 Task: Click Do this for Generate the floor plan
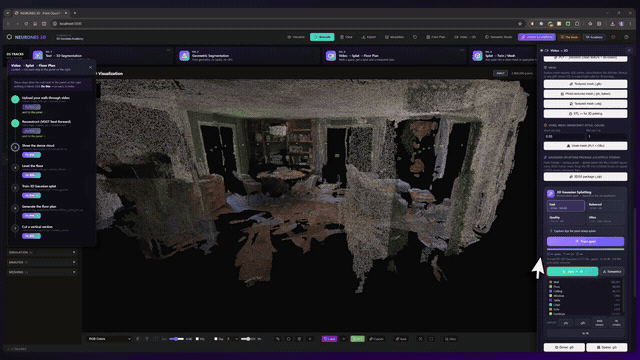coord(31,216)
